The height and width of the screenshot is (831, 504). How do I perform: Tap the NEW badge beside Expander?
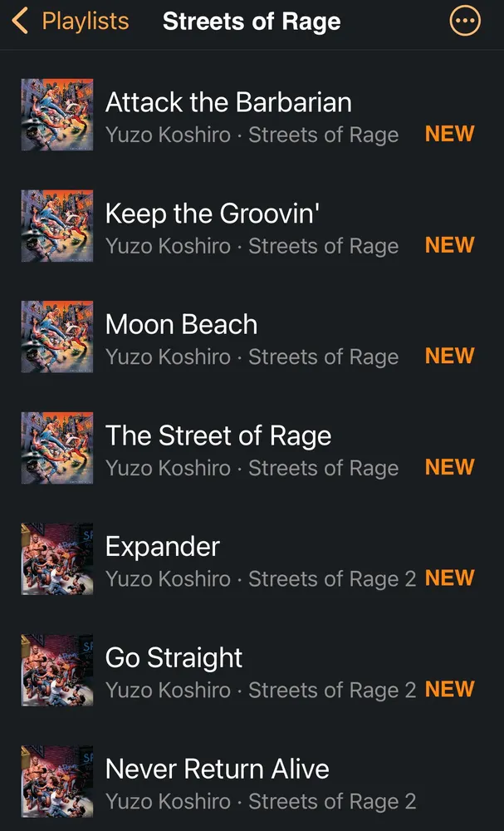tap(449, 578)
